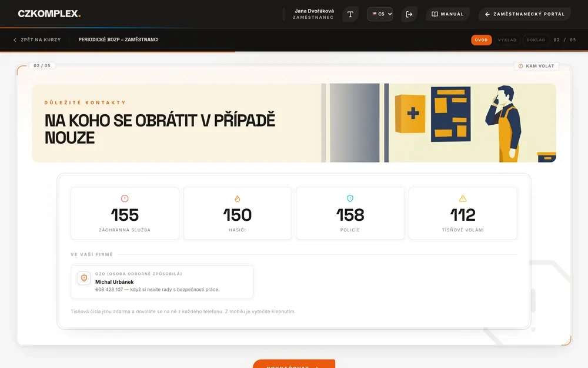Select the Úvod step tab
The height and width of the screenshot is (368, 588).
click(481, 40)
